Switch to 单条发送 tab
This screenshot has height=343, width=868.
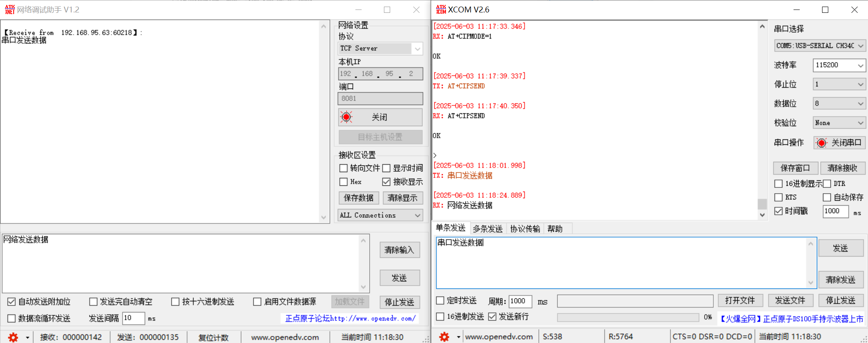pos(451,228)
